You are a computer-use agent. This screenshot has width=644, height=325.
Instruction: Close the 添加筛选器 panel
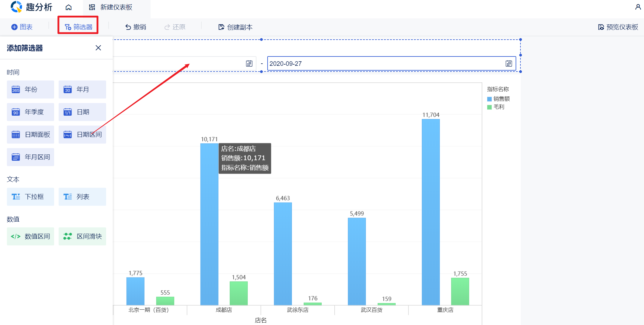[x=98, y=48]
